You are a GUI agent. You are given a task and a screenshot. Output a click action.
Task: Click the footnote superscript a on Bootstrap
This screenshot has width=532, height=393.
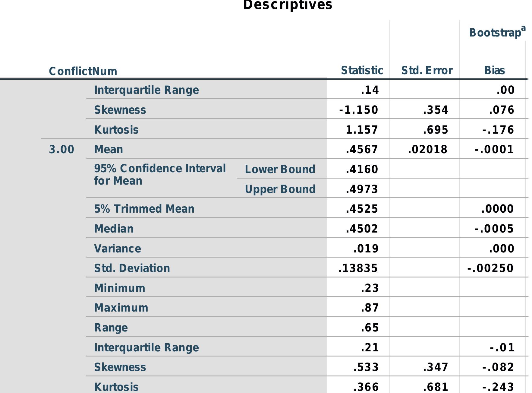pos(523,28)
